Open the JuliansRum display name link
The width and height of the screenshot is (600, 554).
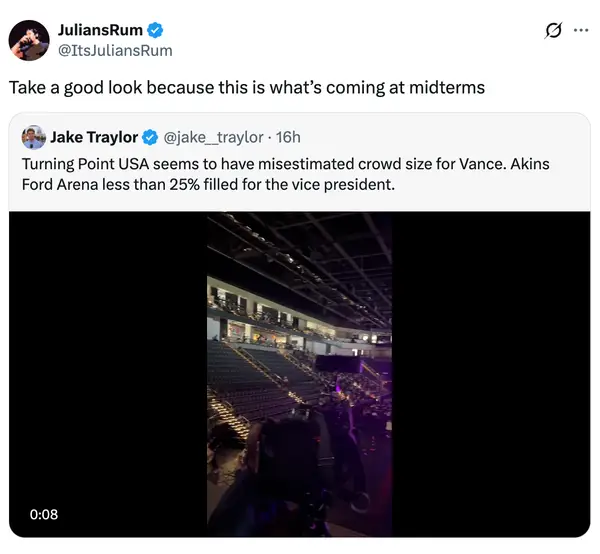(x=100, y=30)
